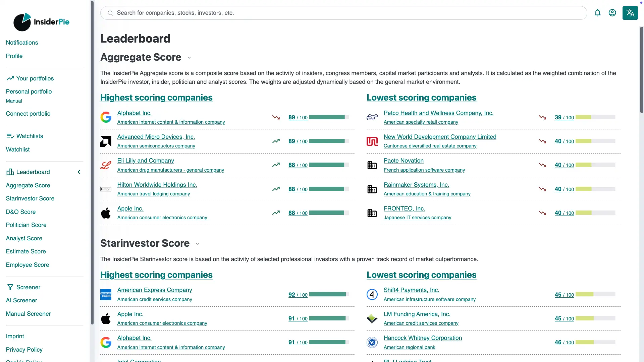
Task: Click Hilton Worldwide score progress bar
Action: click(x=329, y=189)
